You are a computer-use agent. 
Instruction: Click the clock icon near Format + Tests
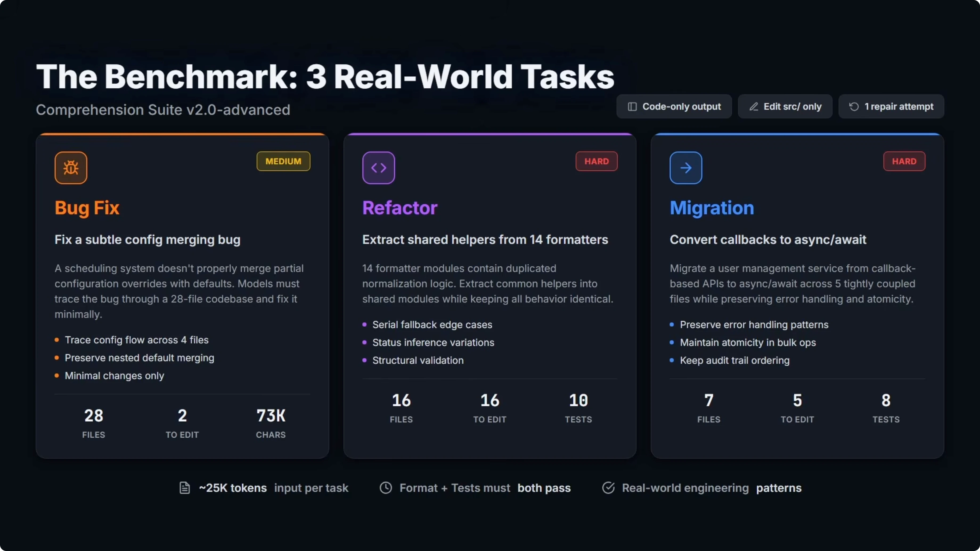386,487
